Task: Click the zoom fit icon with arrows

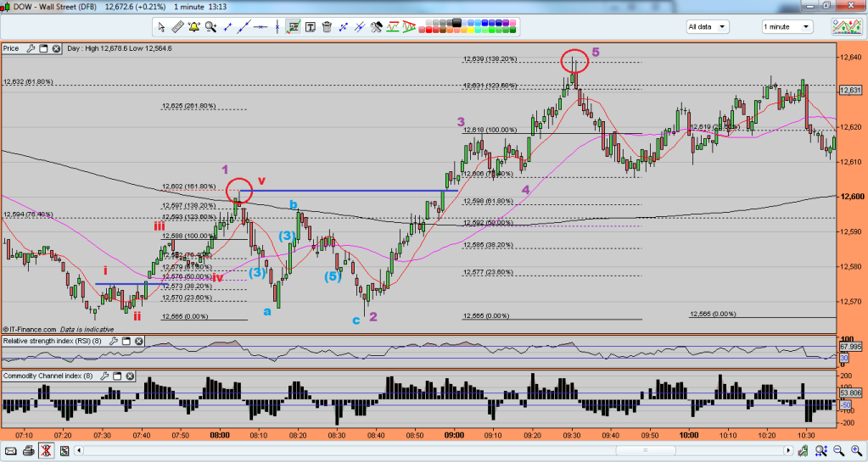Action: 821,451
